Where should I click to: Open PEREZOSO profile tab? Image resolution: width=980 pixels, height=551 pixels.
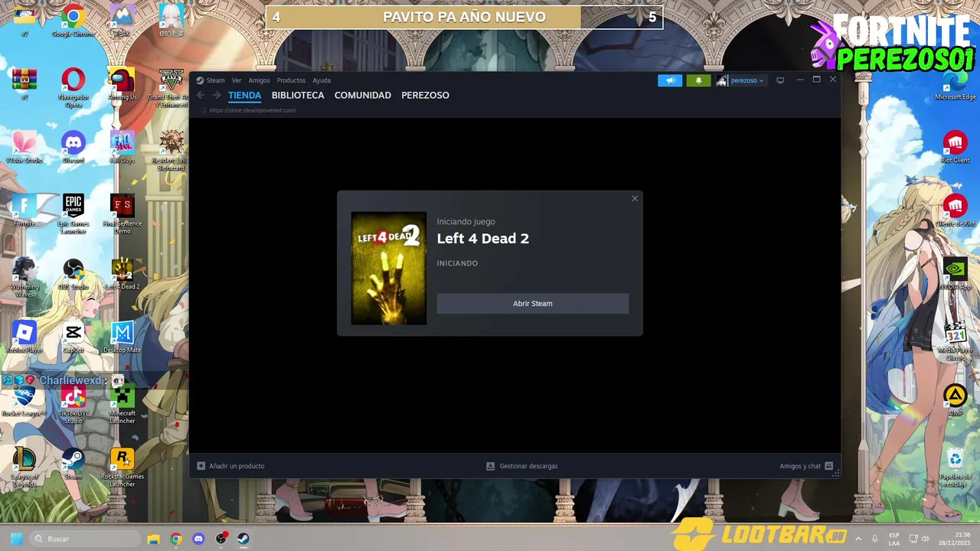[425, 96]
